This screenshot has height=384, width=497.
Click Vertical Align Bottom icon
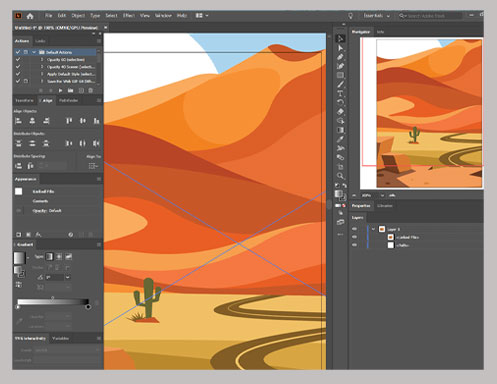(x=96, y=121)
